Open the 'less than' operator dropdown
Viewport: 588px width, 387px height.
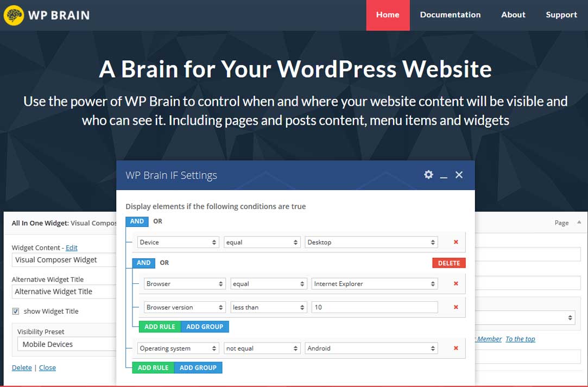pos(269,307)
